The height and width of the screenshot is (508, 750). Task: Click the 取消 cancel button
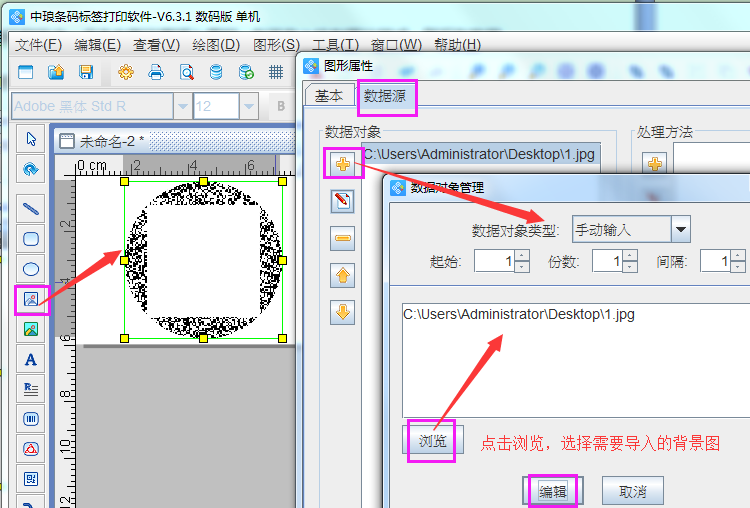(632, 492)
